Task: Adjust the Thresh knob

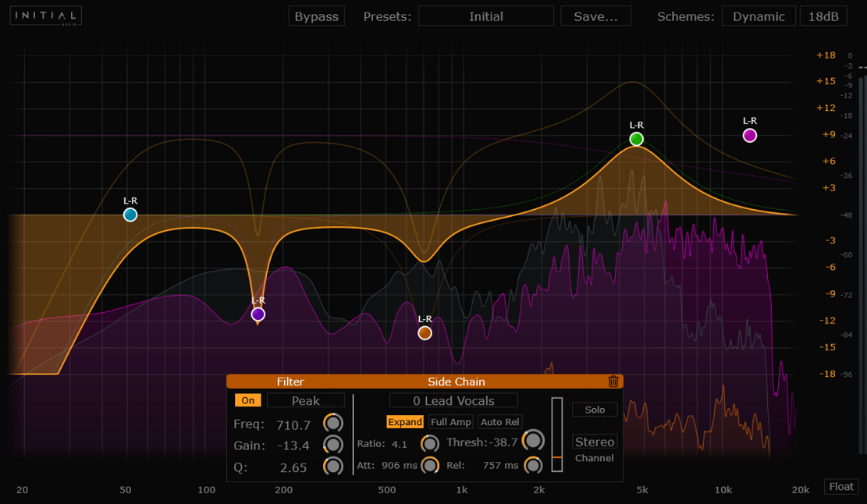Action: click(533, 441)
